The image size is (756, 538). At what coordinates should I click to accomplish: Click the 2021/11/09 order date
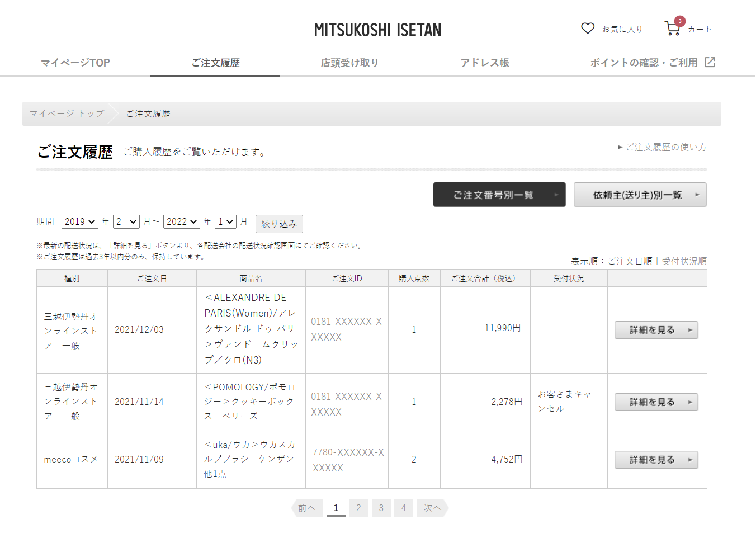[x=139, y=459]
